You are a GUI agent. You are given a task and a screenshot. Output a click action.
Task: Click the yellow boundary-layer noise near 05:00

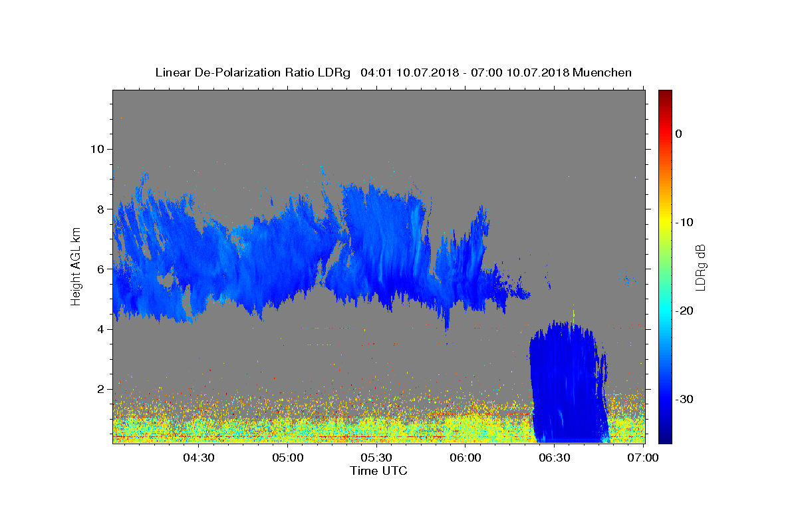click(x=288, y=429)
